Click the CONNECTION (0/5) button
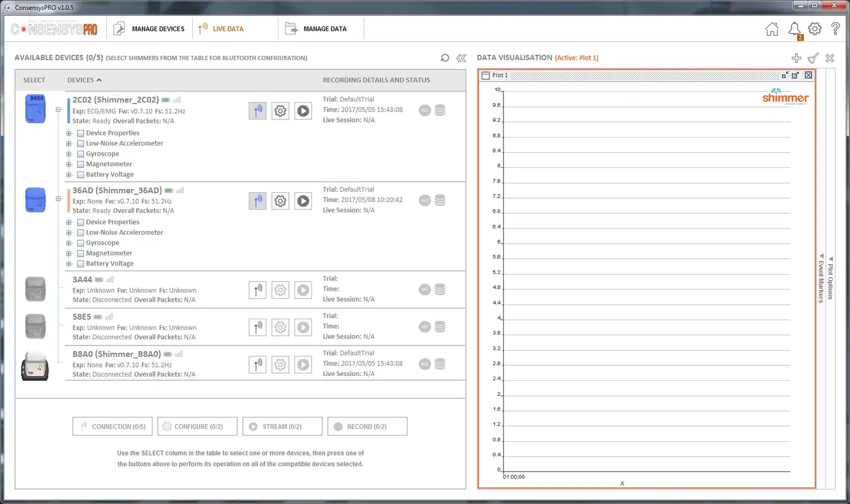850x504 pixels. pos(113,426)
